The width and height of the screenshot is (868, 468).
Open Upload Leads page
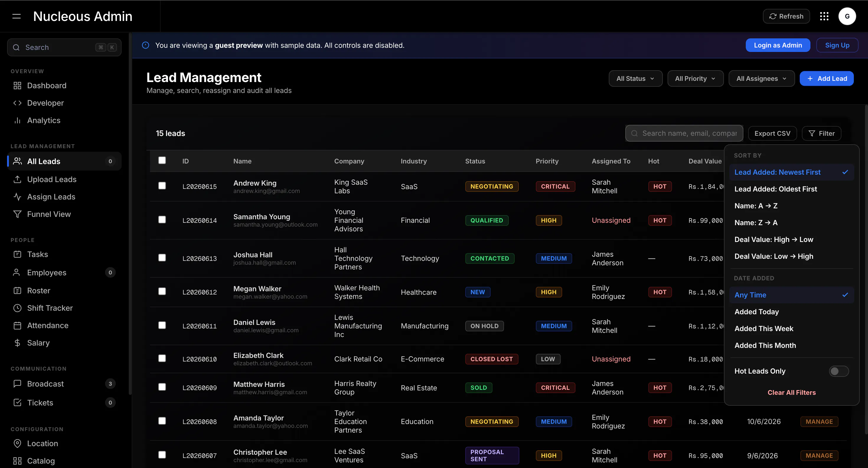[64, 179]
